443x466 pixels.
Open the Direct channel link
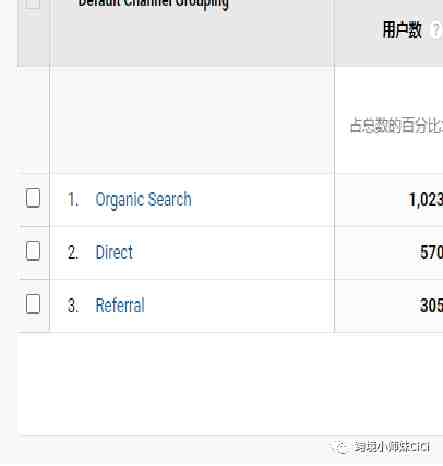(x=114, y=252)
